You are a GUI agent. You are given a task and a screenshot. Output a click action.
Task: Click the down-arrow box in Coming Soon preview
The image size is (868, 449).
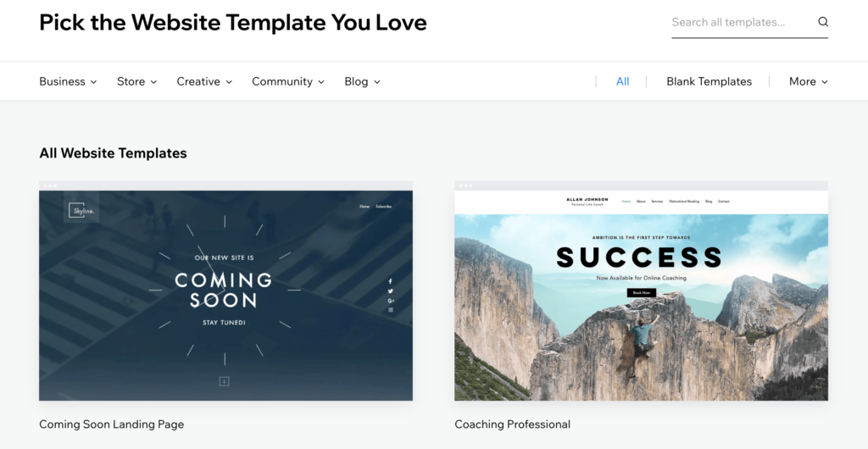[x=224, y=381]
